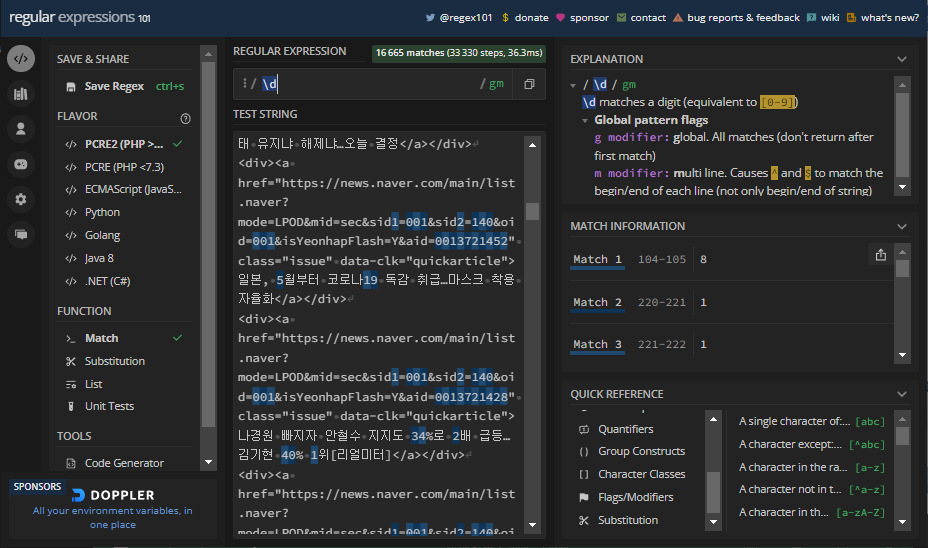The width and height of the screenshot is (928, 548).
Task: Open the community library sidebar icon
Action: coord(21,94)
